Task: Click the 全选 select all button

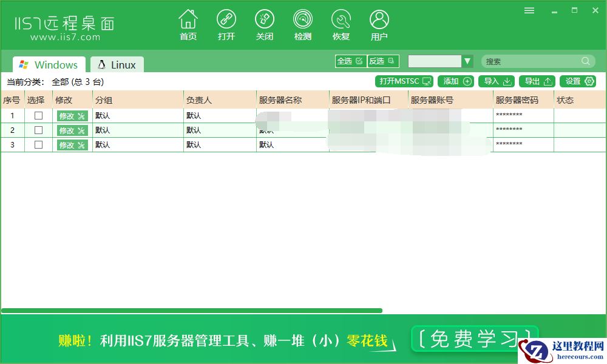Action: [351, 61]
